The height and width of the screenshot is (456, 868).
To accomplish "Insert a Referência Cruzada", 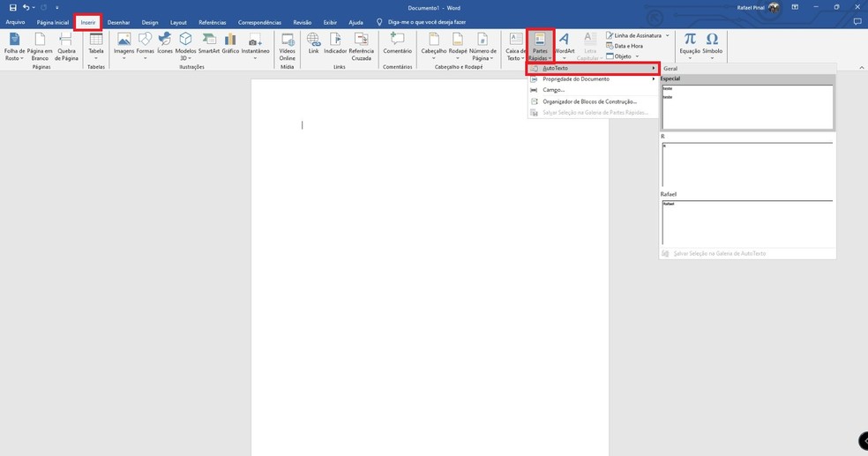I will 361,47.
